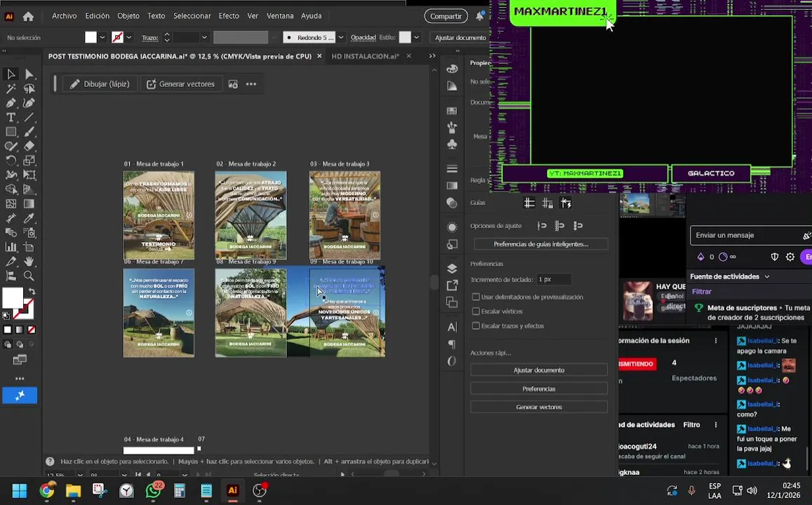Open the Paragraph panel icon
The width and height of the screenshot is (812, 505).
point(452,344)
